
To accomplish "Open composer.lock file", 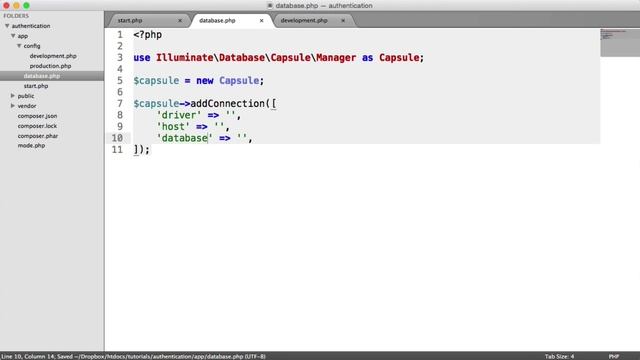I will pos(37,126).
